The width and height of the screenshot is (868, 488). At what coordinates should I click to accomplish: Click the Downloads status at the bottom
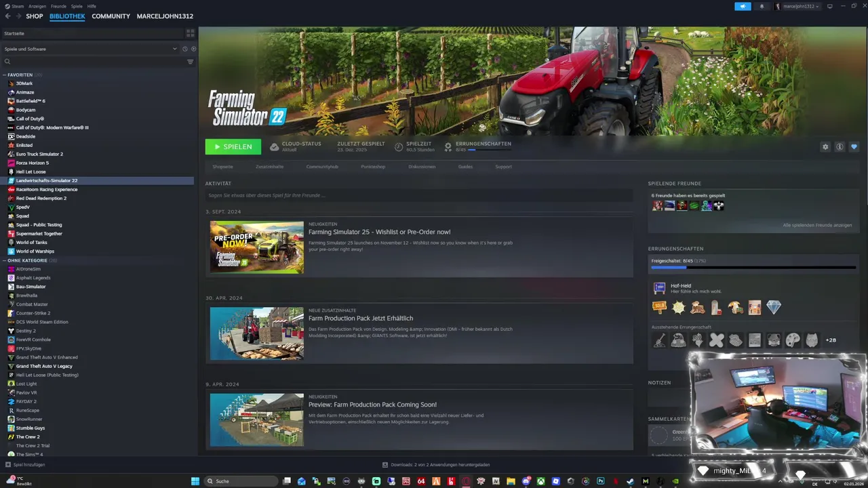pyautogui.click(x=436, y=465)
